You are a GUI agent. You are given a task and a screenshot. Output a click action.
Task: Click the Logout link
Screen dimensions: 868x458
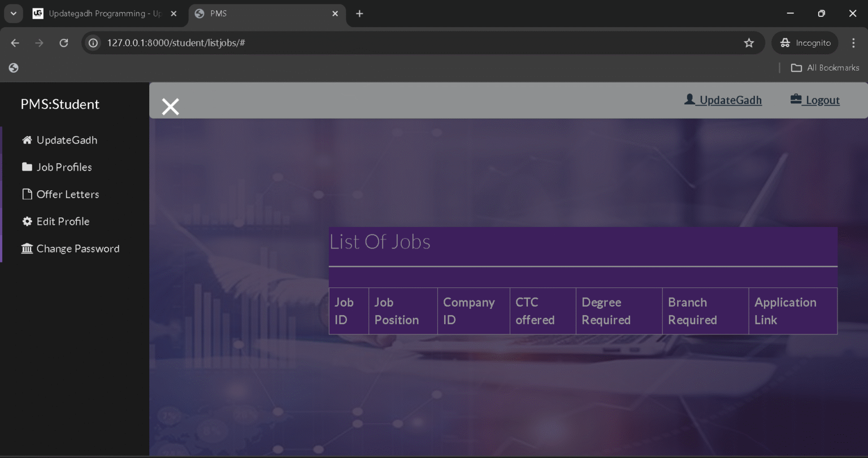[x=822, y=101]
